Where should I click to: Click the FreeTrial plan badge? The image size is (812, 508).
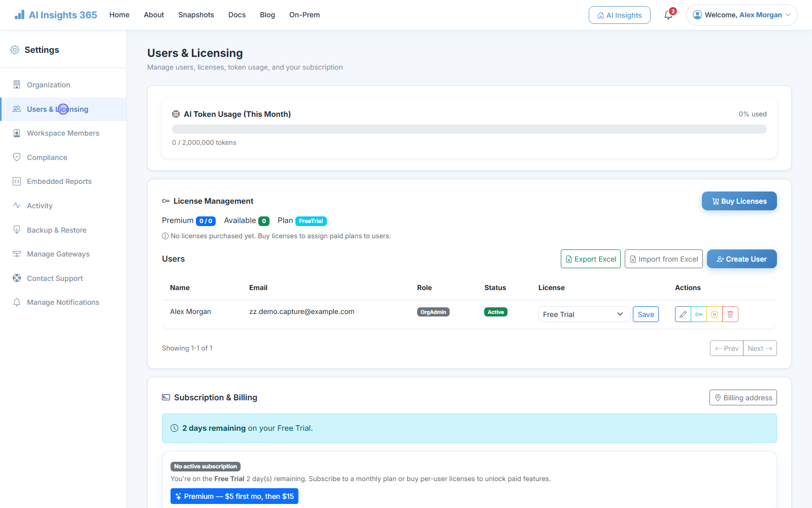[311, 221]
